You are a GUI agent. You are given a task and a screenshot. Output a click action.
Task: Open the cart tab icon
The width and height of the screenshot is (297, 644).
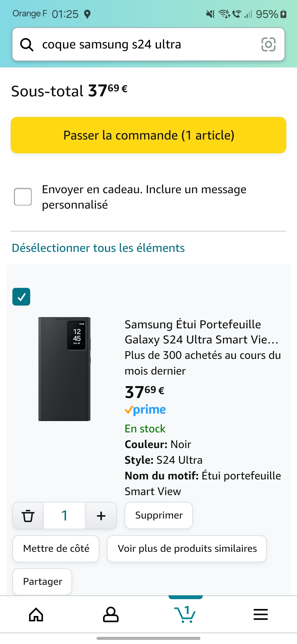coord(185,614)
